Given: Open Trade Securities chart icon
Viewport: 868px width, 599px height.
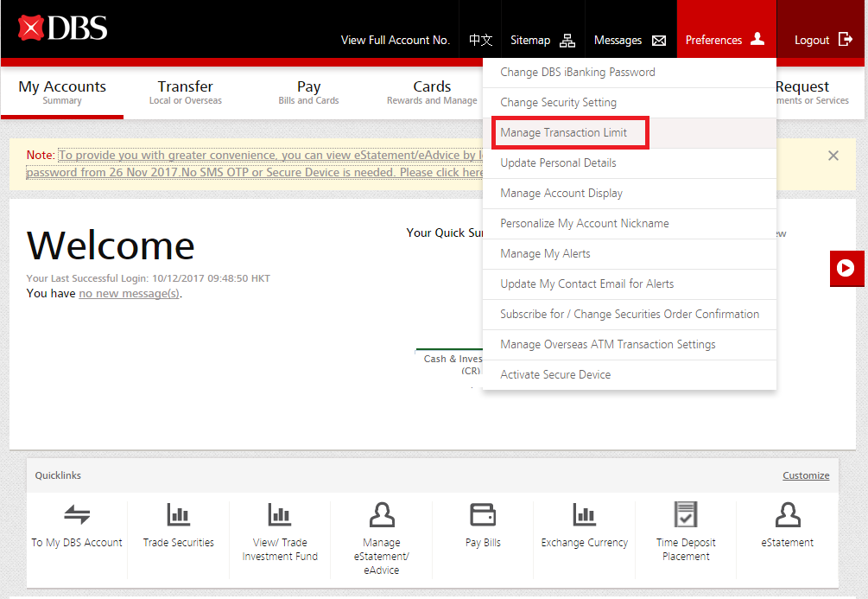Looking at the screenshot, I should (178, 515).
